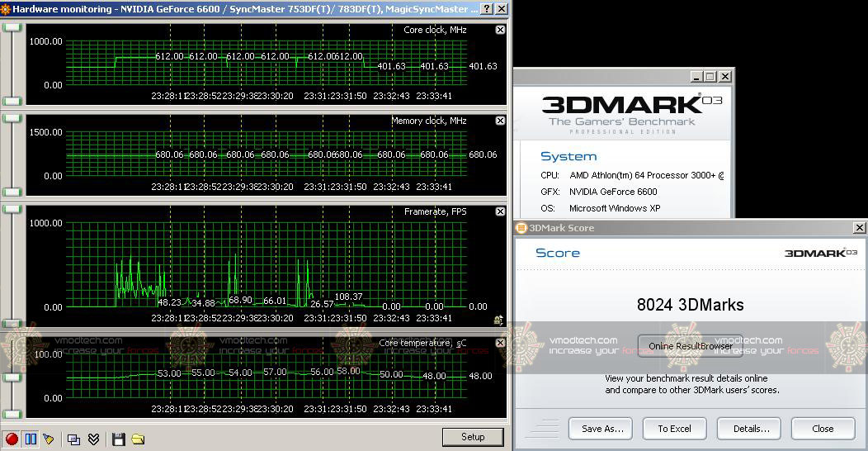868x451 pixels.
Task: Click the small icon at Framerate graph's bottom-right corner
Action: (498, 320)
